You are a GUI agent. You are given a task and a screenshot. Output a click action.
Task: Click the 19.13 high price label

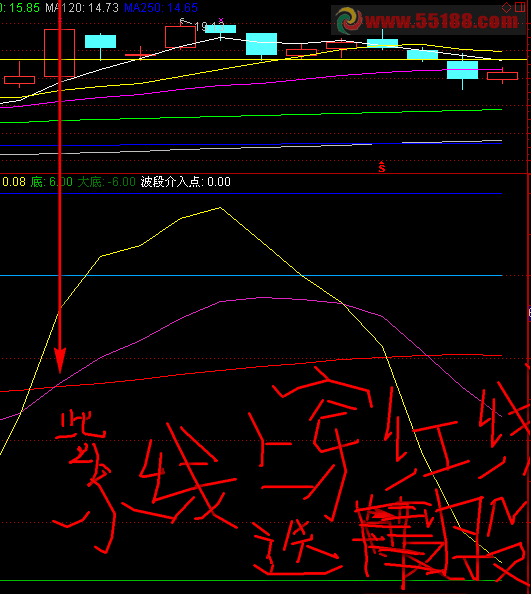tap(210, 27)
